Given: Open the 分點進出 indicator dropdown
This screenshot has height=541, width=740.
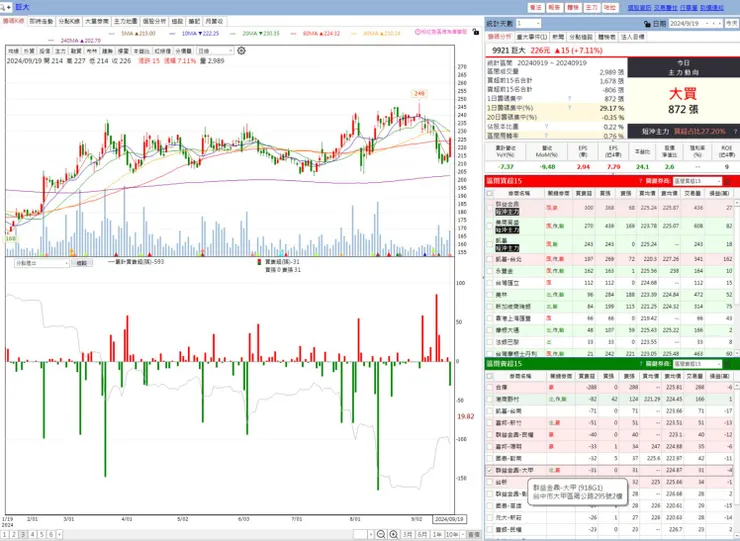Looking at the screenshot, I should [42, 263].
